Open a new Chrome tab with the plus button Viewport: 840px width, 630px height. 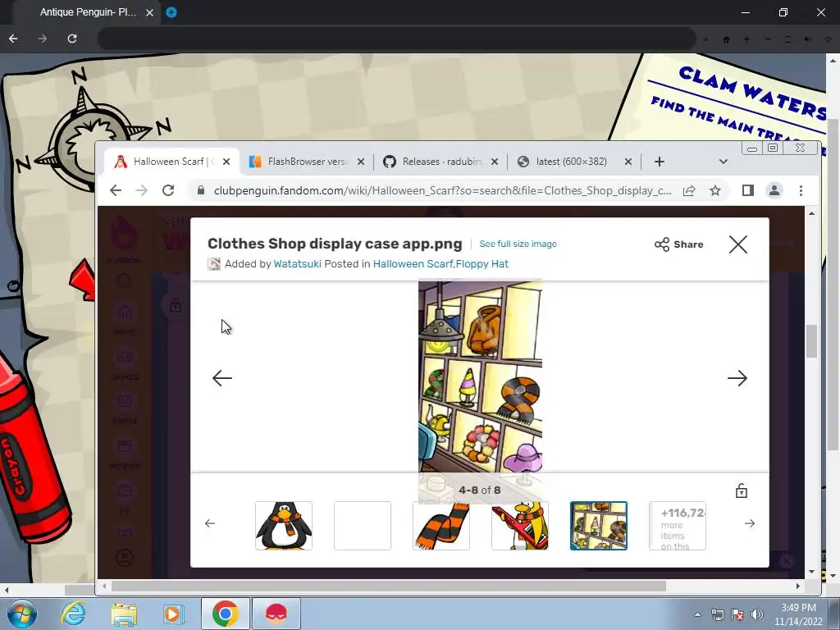point(660,162)
